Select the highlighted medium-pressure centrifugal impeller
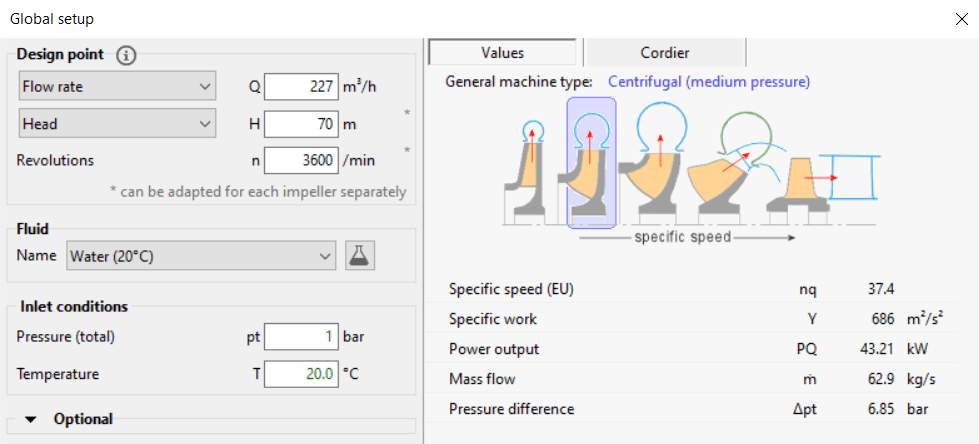The width and height of the screenshot is (979, 444). (591, 162)
